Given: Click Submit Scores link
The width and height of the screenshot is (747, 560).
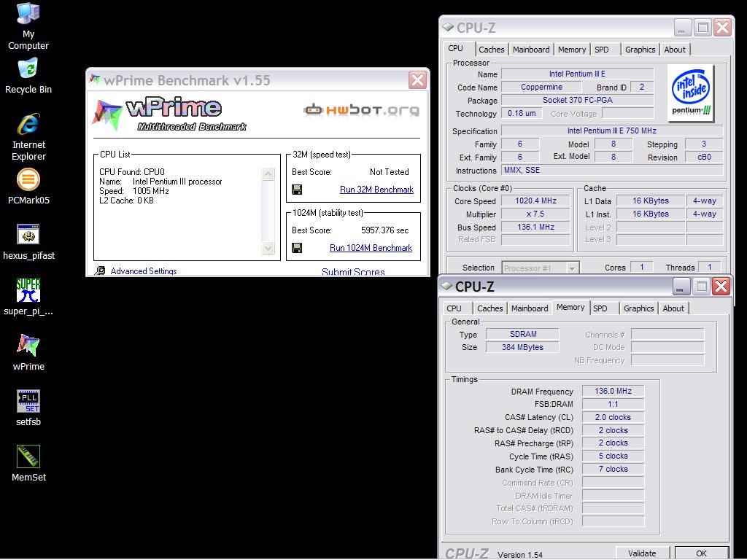Looking at the screenshot, I should click(x=353, y=272).
